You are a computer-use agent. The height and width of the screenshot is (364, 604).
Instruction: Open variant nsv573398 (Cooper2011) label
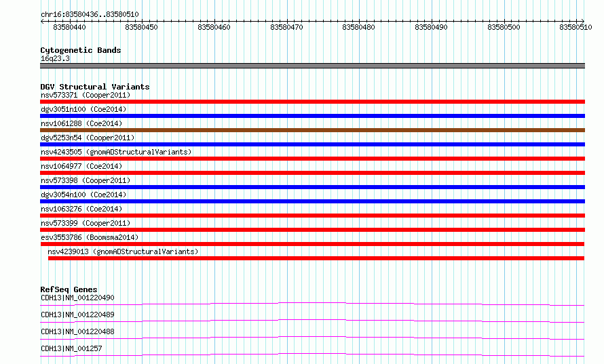pyautogui.click(x=86, y=180)
